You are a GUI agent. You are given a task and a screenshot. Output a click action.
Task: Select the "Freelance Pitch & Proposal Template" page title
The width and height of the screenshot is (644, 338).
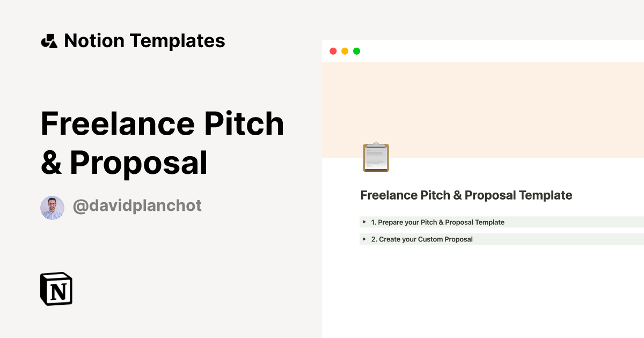tap(466, 195)
